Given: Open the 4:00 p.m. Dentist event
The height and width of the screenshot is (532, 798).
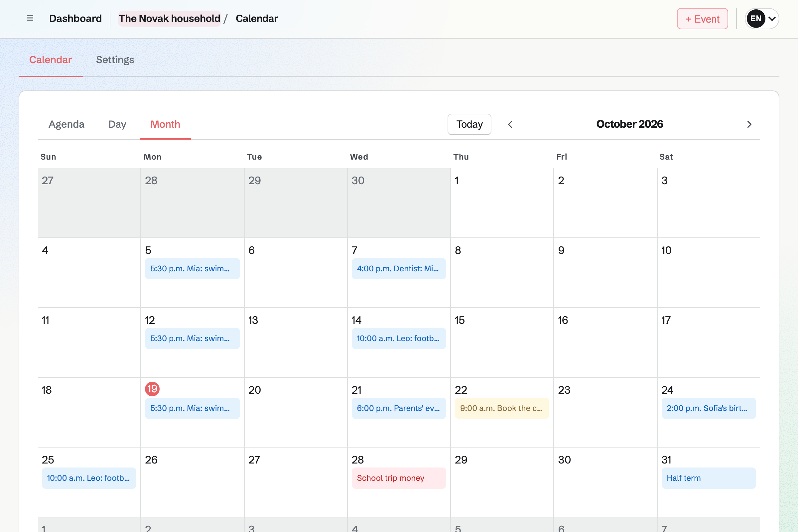Looking at the screenshot, I should click(x=399, y=269).
